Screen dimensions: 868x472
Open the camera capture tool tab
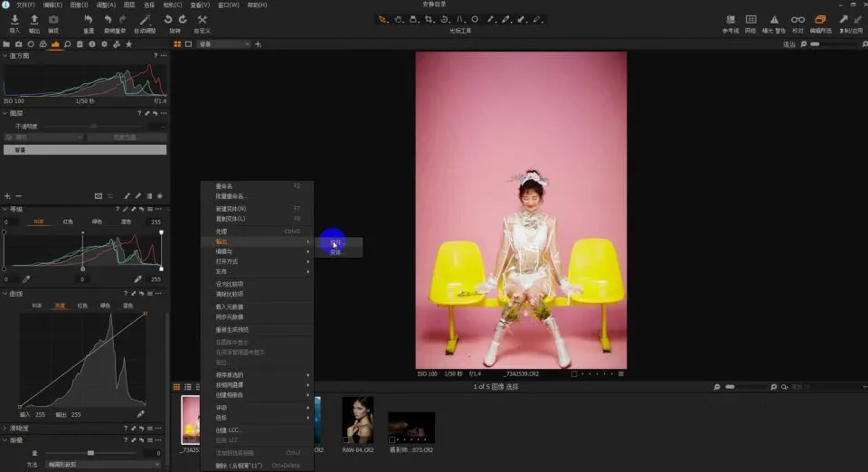coord(18,44)
